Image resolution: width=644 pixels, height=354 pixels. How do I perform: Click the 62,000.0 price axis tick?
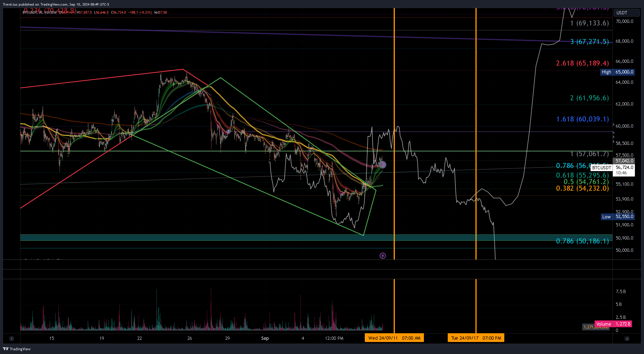click(x=624, y=104)
